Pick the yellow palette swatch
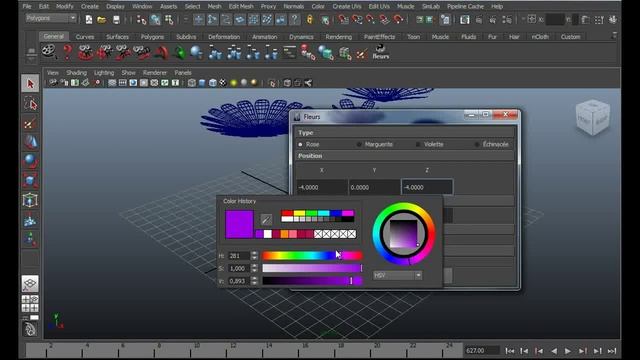Image resolution: width=640 pixels, height=360 pixels. pyautogui.click(x=299, y=213)
